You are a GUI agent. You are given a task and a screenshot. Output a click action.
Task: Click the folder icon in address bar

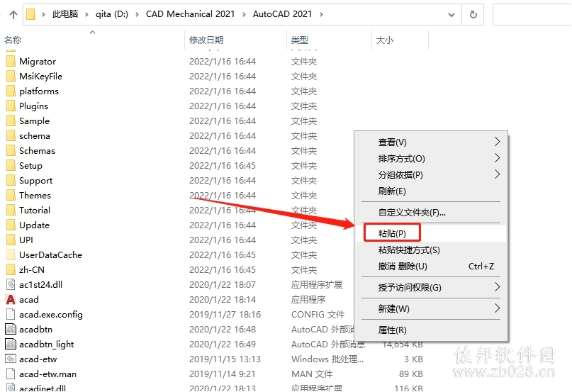31,15
